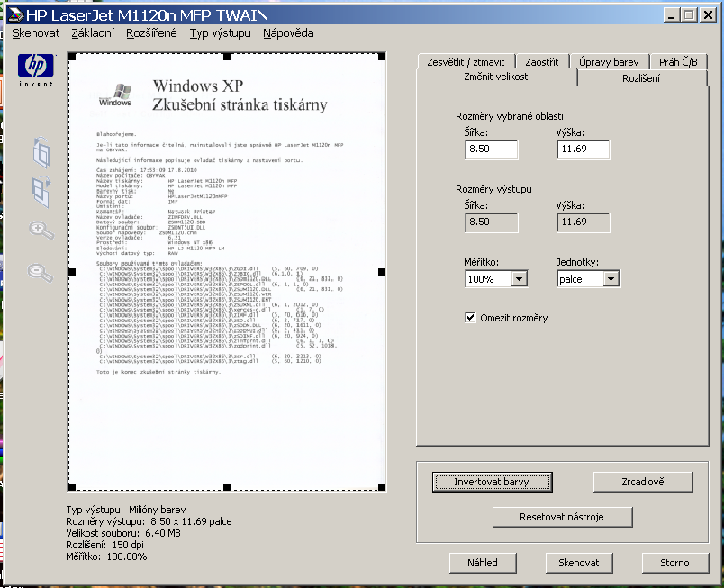Click the top-right selection handle of preview

(x=382, y=57)
